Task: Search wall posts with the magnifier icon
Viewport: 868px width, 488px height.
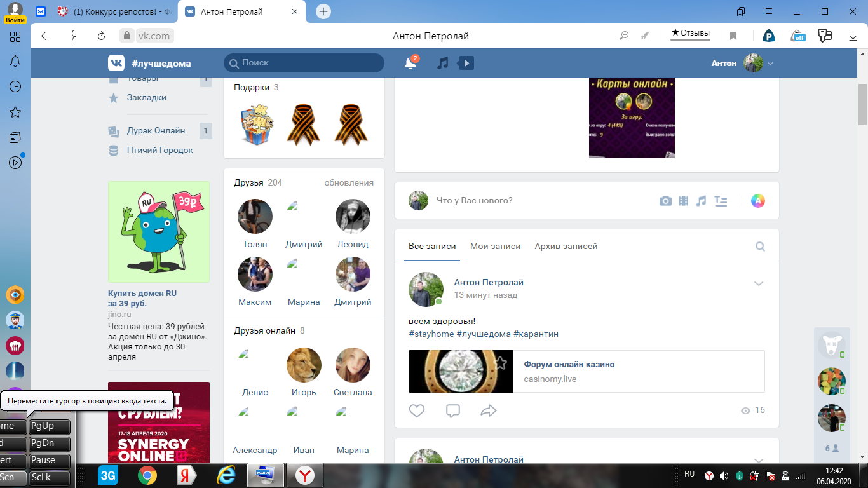Action: [x=760, y=247]
